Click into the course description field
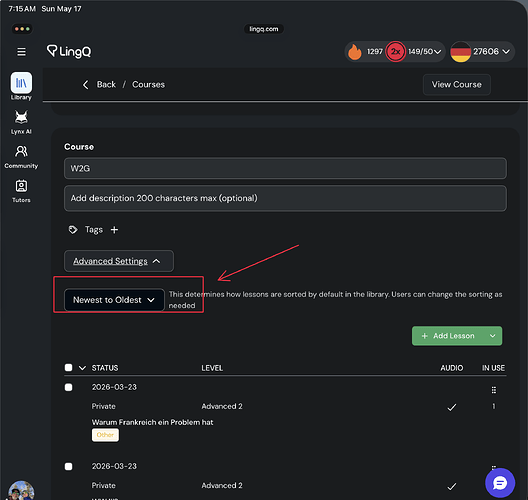The width and height of the screenshot is (528, 500). point(285,198)
